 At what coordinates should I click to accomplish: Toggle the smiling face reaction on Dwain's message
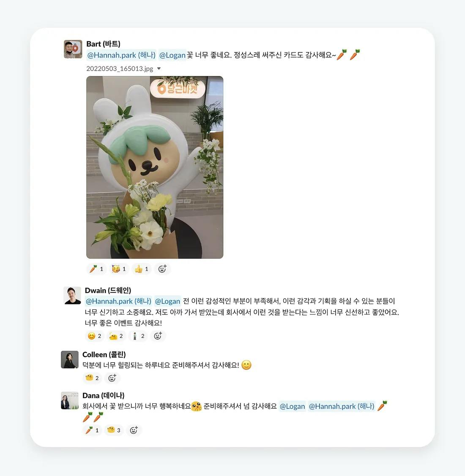94,336
